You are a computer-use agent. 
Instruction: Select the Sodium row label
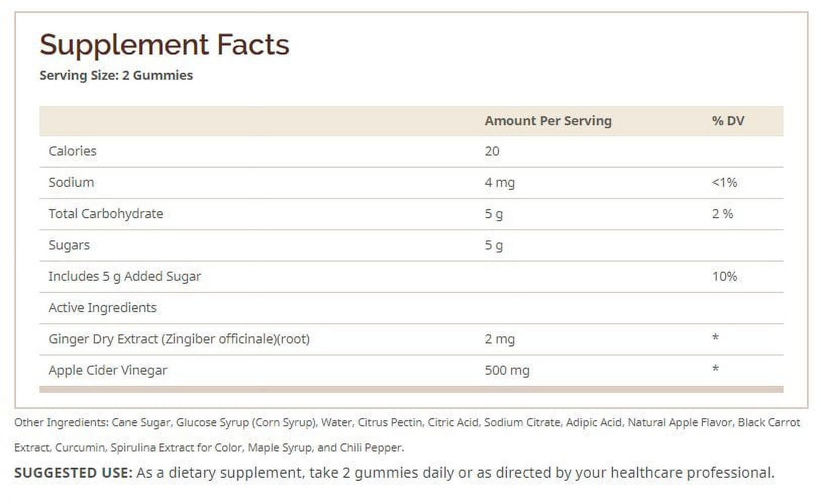pos(71,182)
